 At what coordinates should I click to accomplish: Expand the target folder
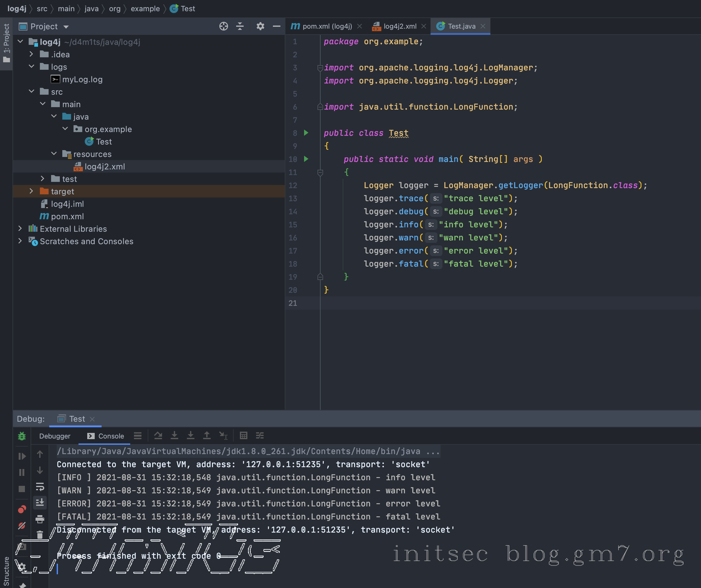31,191
